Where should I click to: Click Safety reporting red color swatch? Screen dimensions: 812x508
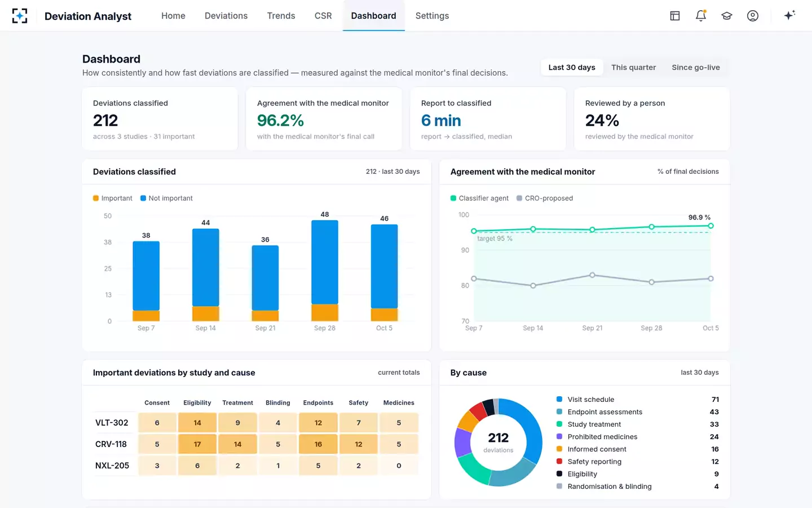[x=559, y=461]
